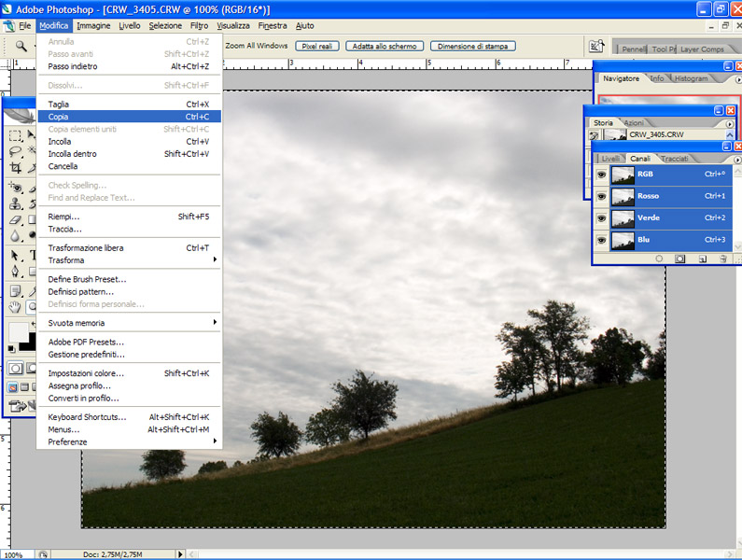Toggle visibility of the Rosso channel
The image size is (742, 560).
(602, 196)
